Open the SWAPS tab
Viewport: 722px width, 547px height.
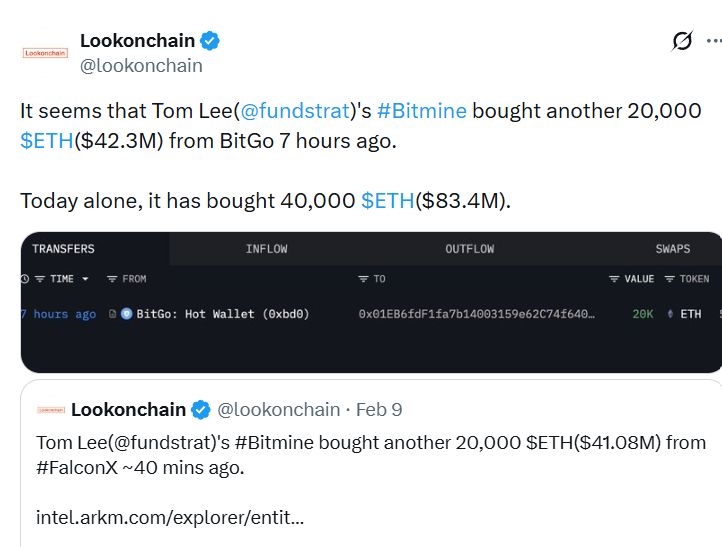click(x=672, y=249)
